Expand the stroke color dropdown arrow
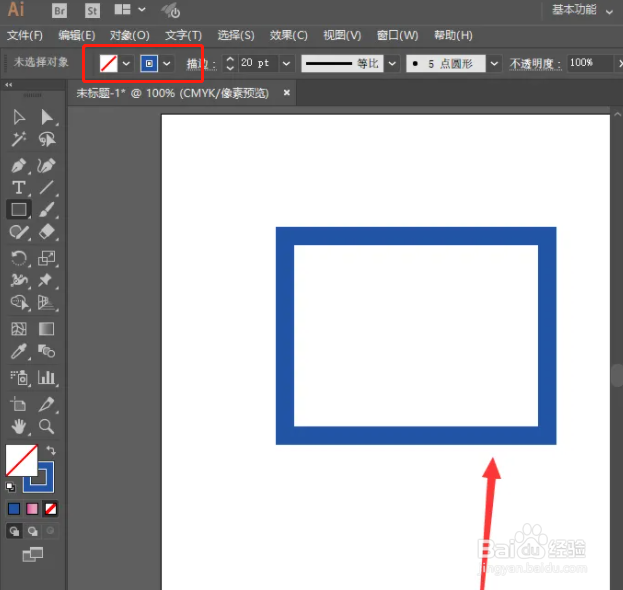 [x=167, y=64]
